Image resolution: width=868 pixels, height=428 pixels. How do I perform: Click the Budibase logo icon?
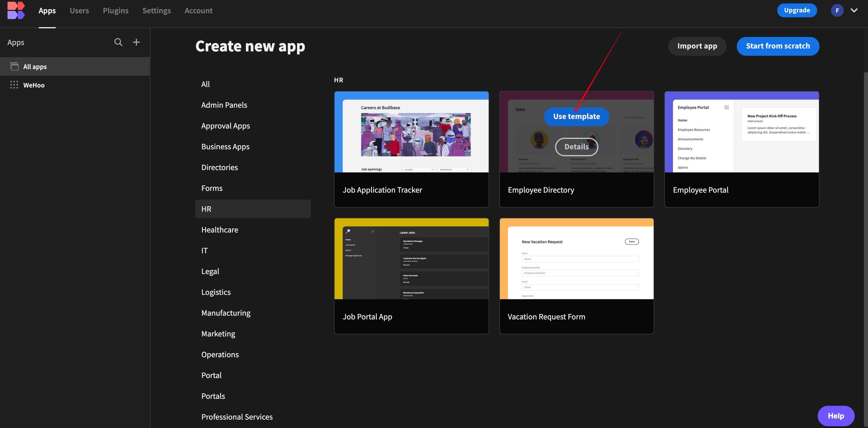pyautogui.click(x=16, y=10)
